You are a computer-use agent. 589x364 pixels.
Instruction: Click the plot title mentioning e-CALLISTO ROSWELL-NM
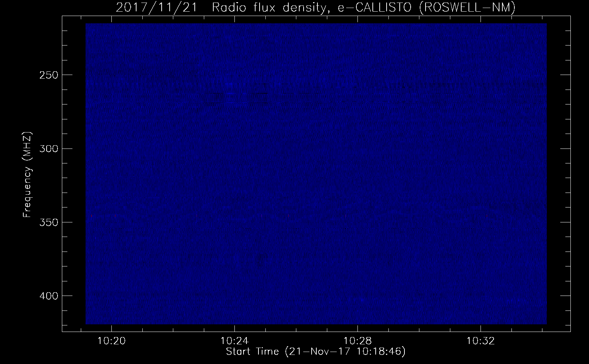tap(316, 7)
